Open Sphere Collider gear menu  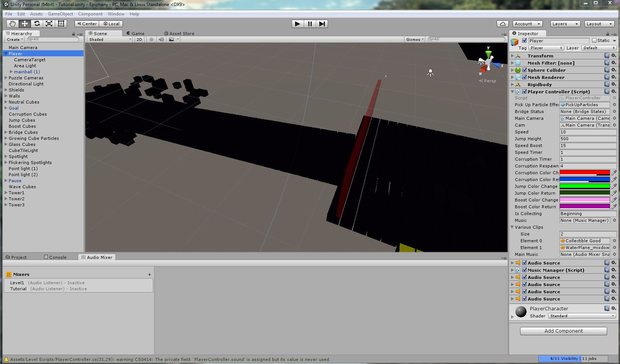tap(614, 70)
